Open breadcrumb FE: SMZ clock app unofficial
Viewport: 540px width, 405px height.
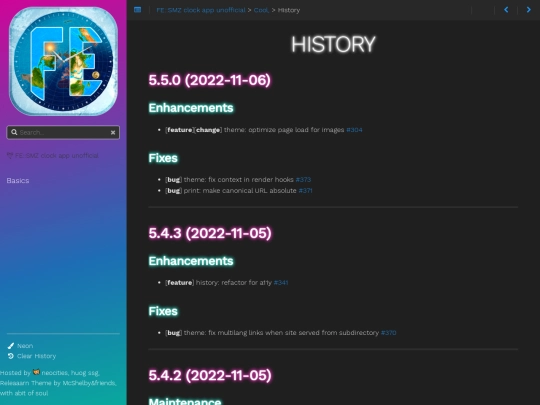point(201,10)
